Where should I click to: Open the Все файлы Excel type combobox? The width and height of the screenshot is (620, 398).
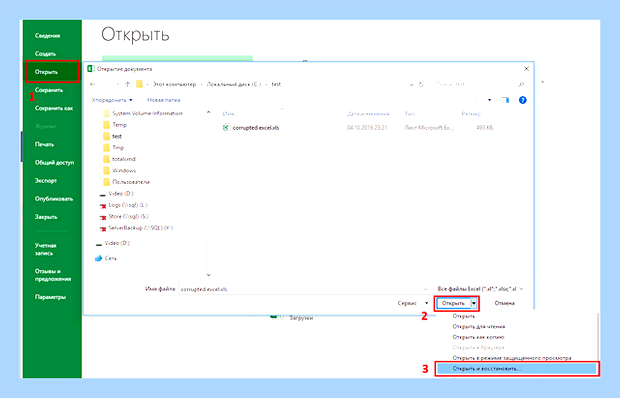pyautogui.click(x=480, y=289)
